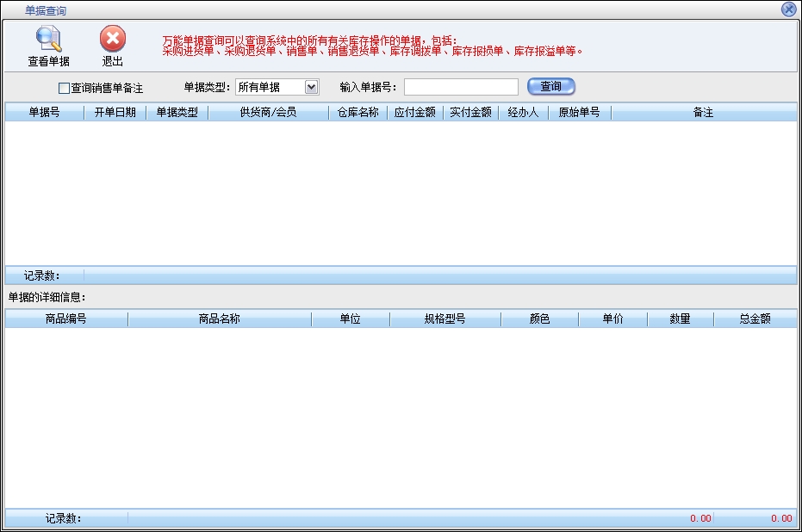Click the 经办人 column header
Image resolution: width=802 pixels, height=532 pixels.
(523, 113)
